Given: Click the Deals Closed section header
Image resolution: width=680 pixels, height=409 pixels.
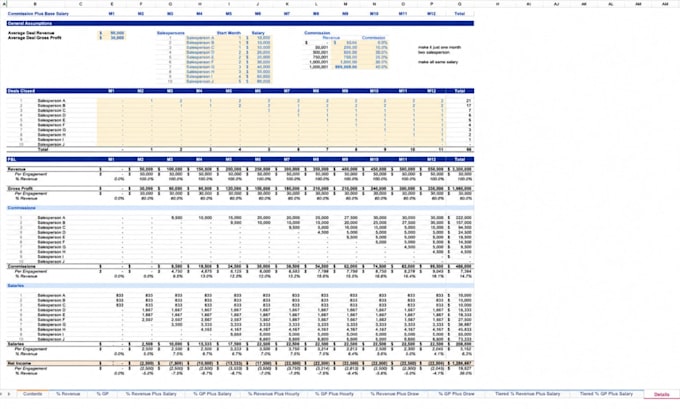Looking at the screenshot, I should point(240,91).
